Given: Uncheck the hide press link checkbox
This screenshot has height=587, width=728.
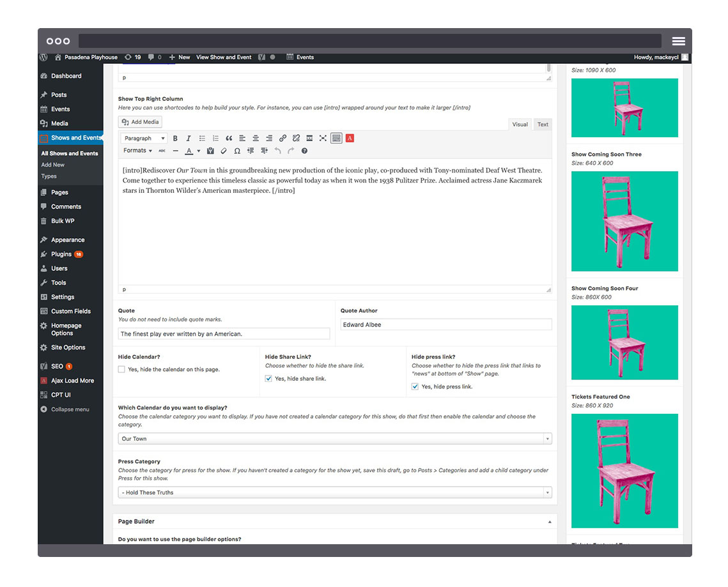Looking at the screenshot, I should 415,387.
